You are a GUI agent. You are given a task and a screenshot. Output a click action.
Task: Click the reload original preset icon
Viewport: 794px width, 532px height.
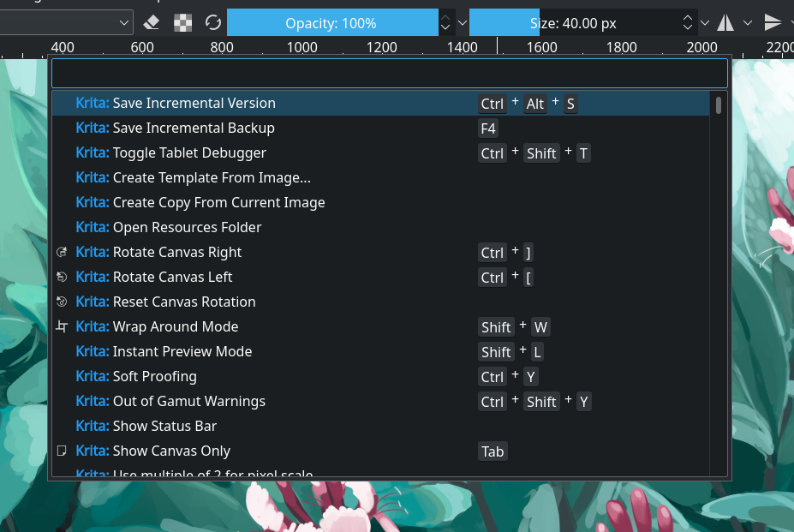213,21
